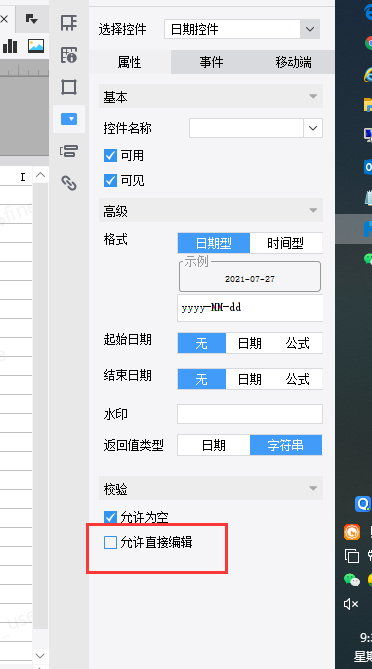Collapse the 基本 section
This screenshot has width=372, height=669.
[313, 96]
